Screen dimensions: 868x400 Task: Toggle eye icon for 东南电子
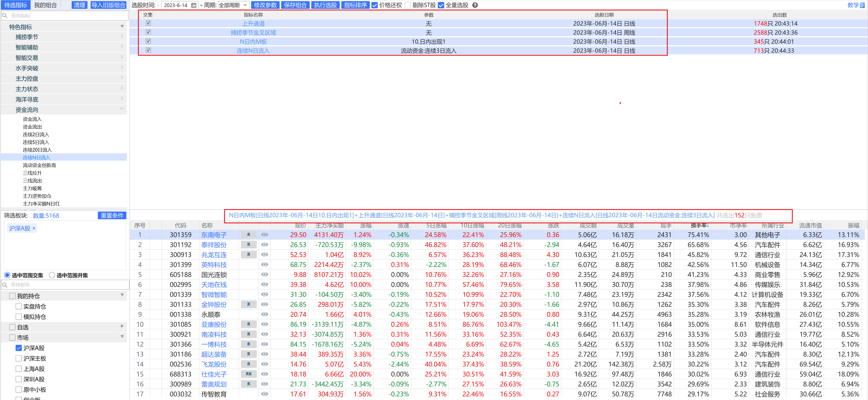pyautogui.click(x=265, y=235)
